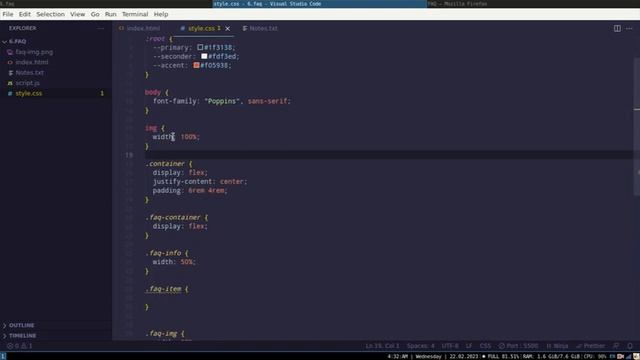Open color picker for #f05938 swatch
Viewport: 640px width, 360px height.
pyautogui.click(x=196, y=65)
